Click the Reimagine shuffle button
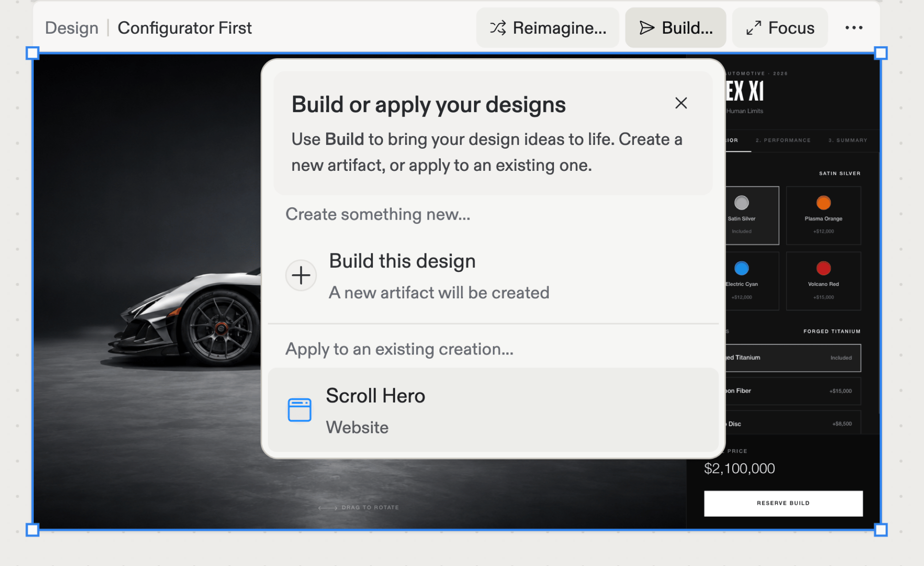924x566 pixels. [x=547, y=28]
